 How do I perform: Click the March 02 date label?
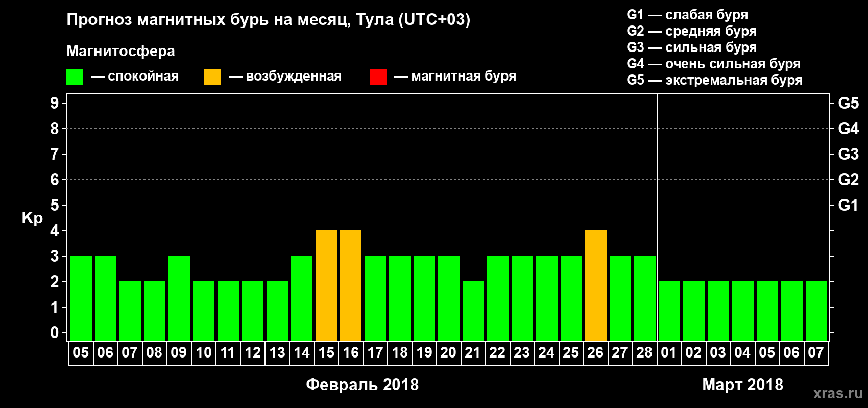point(694,353)
